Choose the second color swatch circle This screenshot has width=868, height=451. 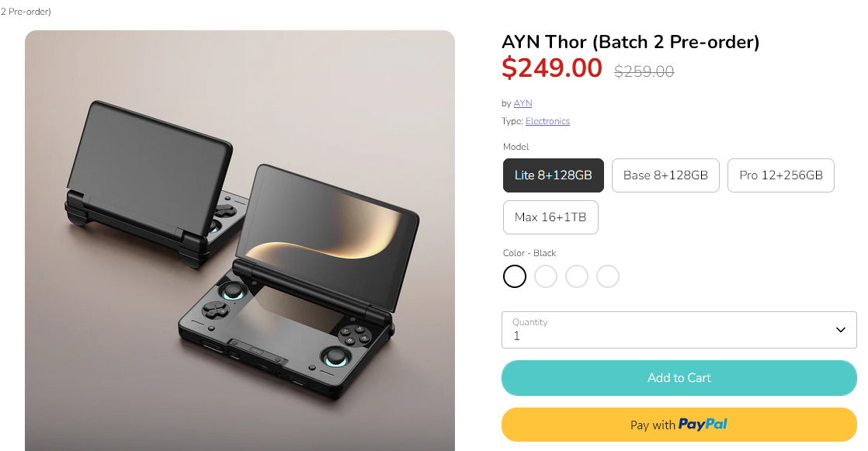546,276
